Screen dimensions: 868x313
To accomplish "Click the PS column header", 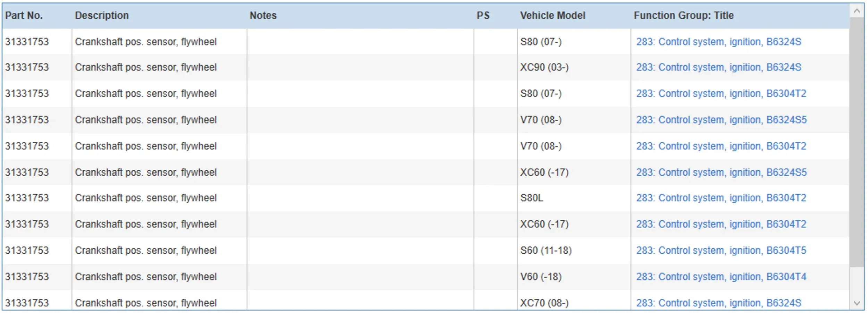I will point(483,16).
